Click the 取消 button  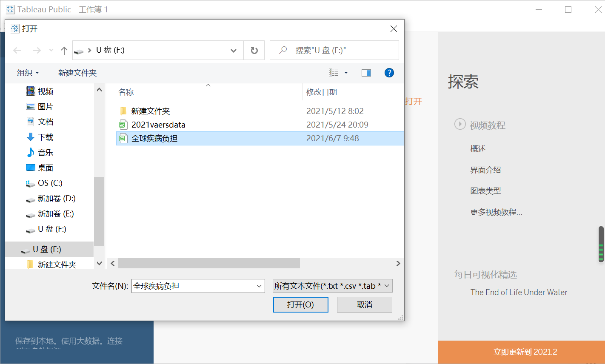(x=365, y=304)
